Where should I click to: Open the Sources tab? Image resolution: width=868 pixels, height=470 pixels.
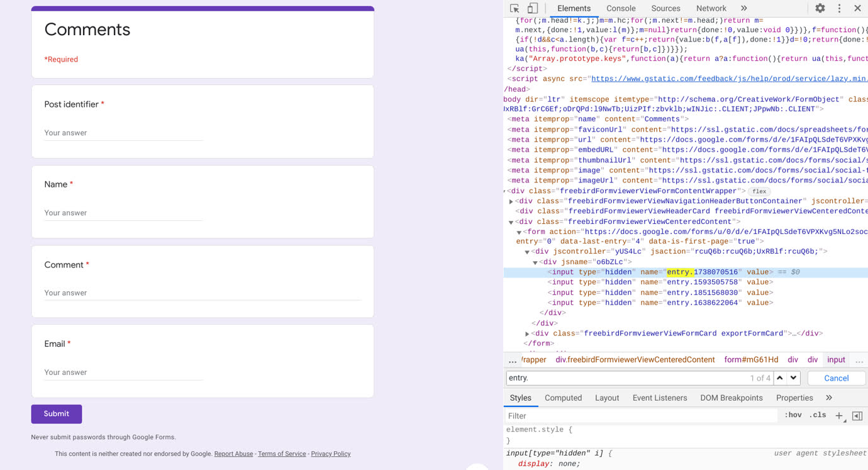click(665, 8)
